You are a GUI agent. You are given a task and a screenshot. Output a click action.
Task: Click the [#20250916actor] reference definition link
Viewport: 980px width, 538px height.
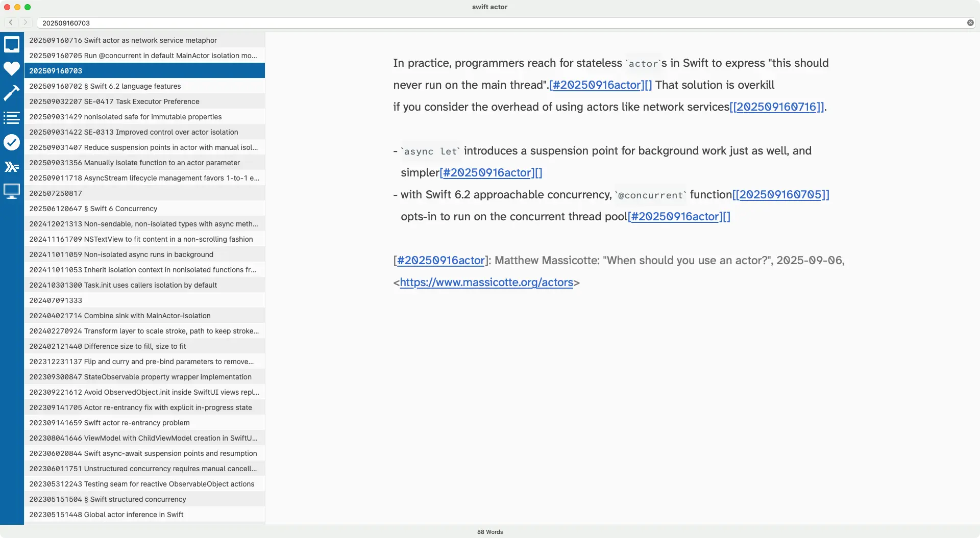click(x=441, y=260)
